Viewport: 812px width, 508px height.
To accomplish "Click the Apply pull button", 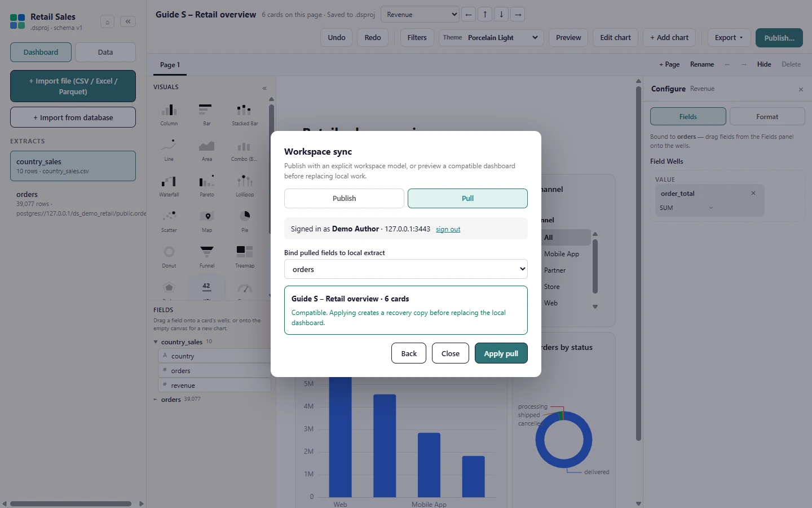I will point(501,353).
